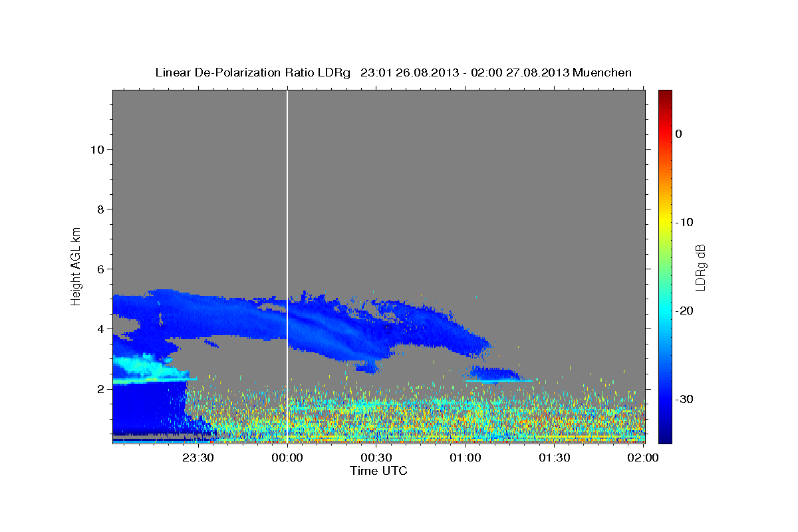798x532 pixels.
Task: Click the '00:00' time tick label
Action: [x=287, y=458]
